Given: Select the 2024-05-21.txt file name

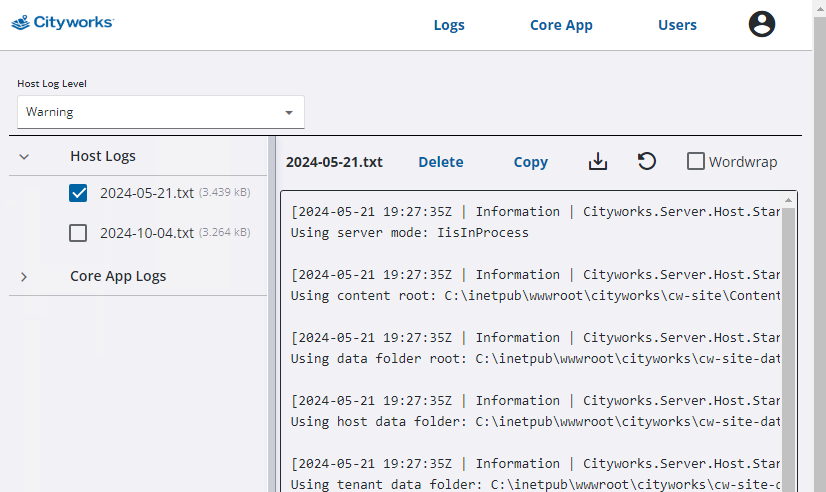Looking at the screenshot, I should point(146,193).
